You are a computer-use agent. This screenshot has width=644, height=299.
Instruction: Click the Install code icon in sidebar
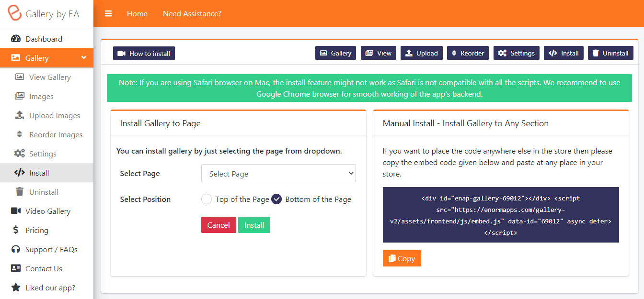tap(20, 173)
